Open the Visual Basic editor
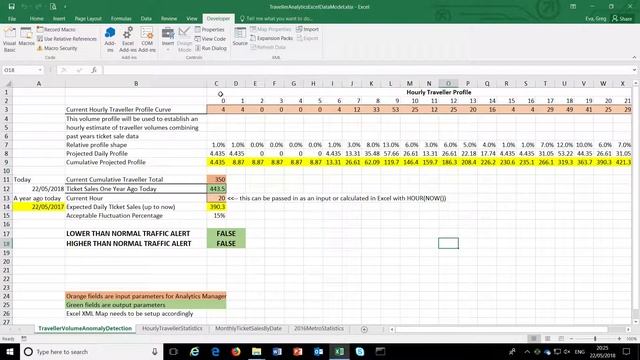The image size is (640, 360). click(9, 40)
